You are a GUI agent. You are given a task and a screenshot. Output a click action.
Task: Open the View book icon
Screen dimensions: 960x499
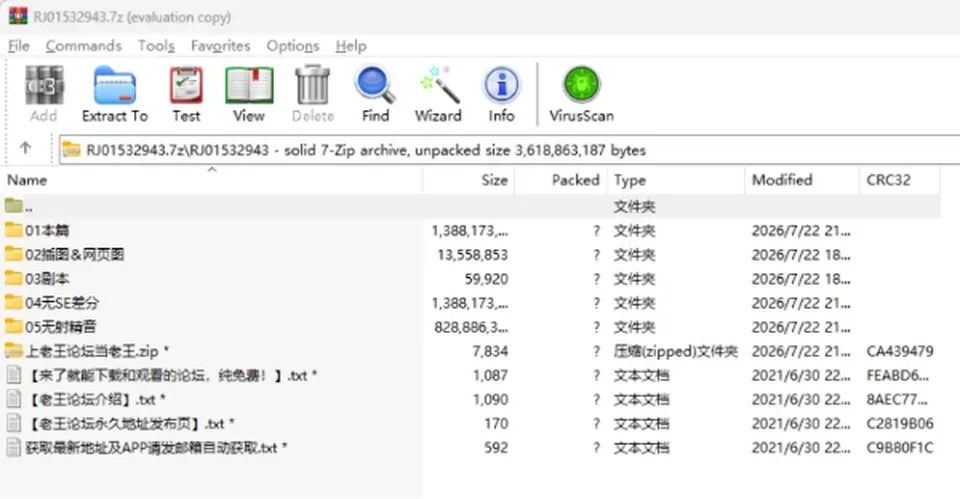[249, 85]
